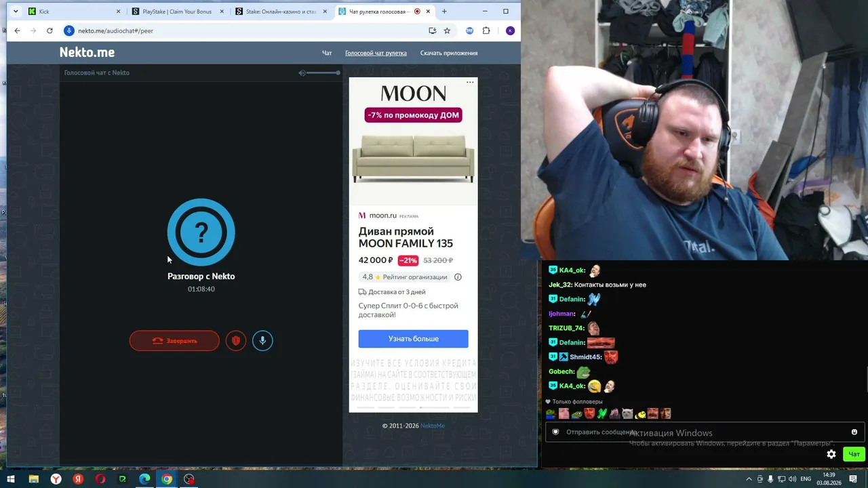Click the Узнать больше ad button
The height and width of the screenshot is (488, 868).
(x=413, y=338)
